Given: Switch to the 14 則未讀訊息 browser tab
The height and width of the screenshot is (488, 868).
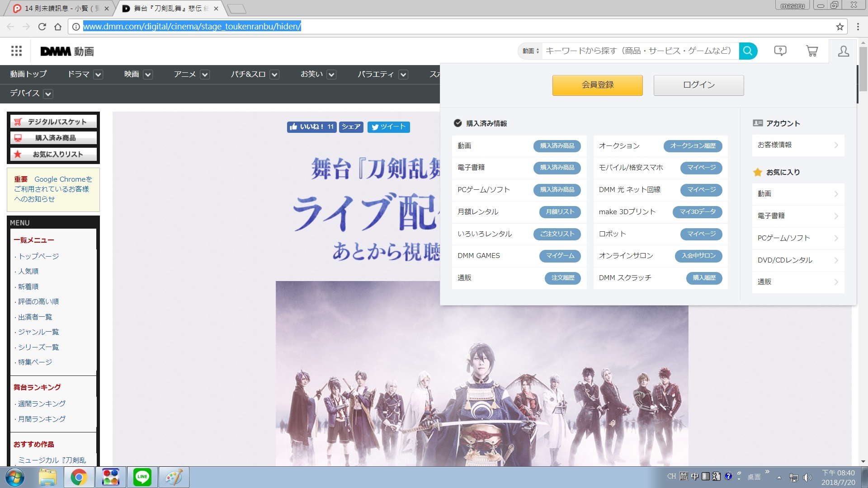Looking at the screenshot, I should pyautogui.click(x=61, y=8).
